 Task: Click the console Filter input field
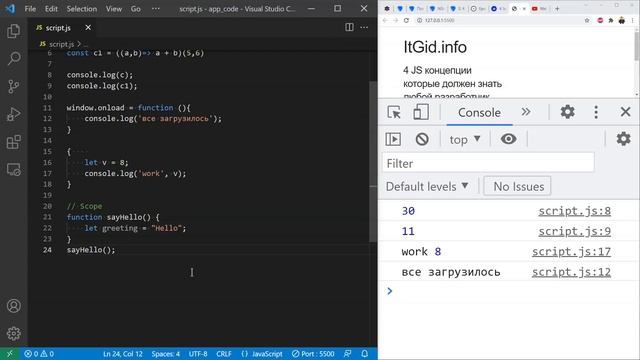[x=488, y=163]
